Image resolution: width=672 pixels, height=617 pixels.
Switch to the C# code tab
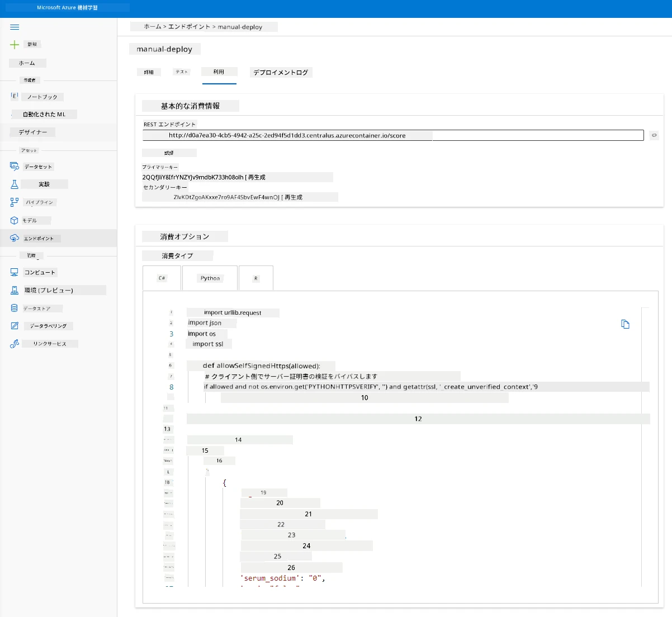pyautogui.click(x=162, y=278)
